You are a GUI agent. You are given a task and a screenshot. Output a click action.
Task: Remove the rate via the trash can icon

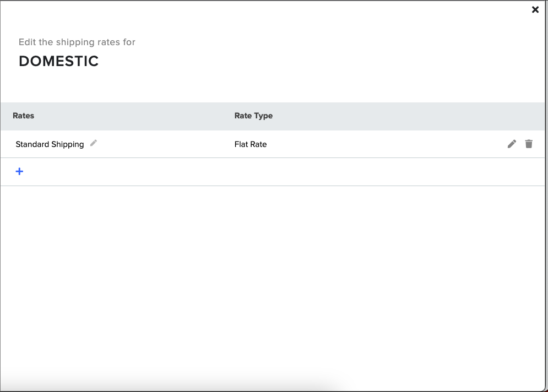(529, 144)
